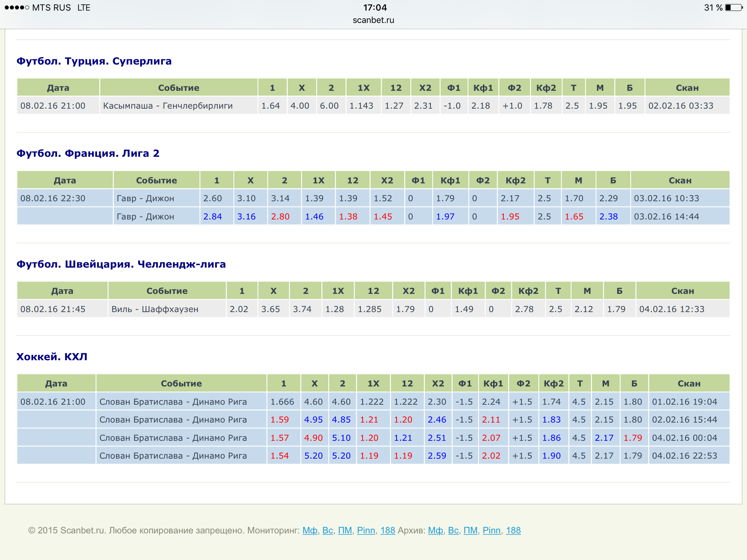Open the Мф archive link
Screen dimensions: 747x560
435,530
